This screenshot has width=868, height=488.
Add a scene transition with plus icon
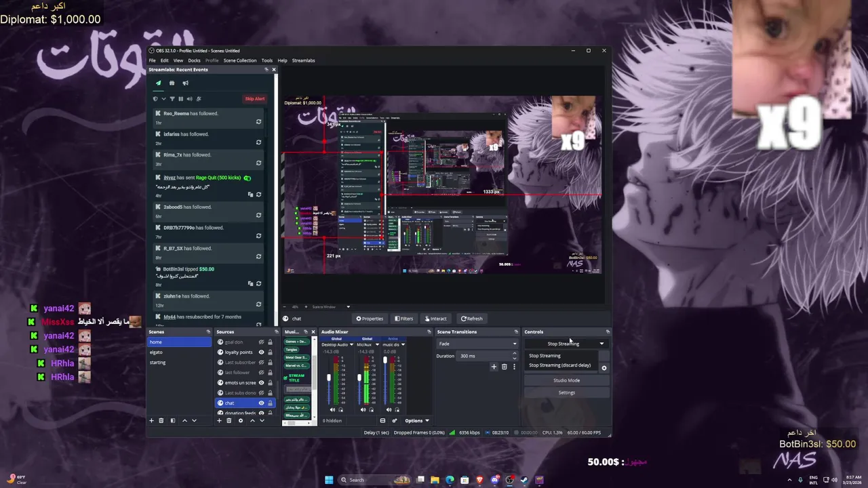coord(494,367)
